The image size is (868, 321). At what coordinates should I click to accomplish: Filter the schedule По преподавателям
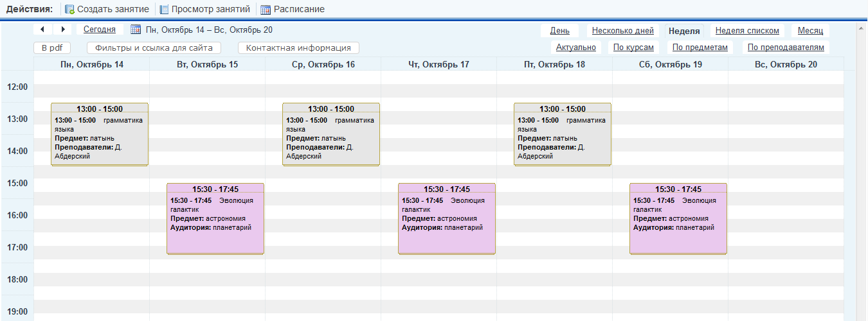(786, 47)
